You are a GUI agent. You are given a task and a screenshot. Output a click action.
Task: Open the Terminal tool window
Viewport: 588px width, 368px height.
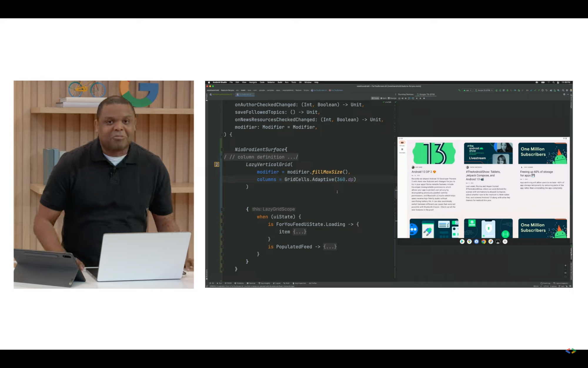(x=251, y=283)
